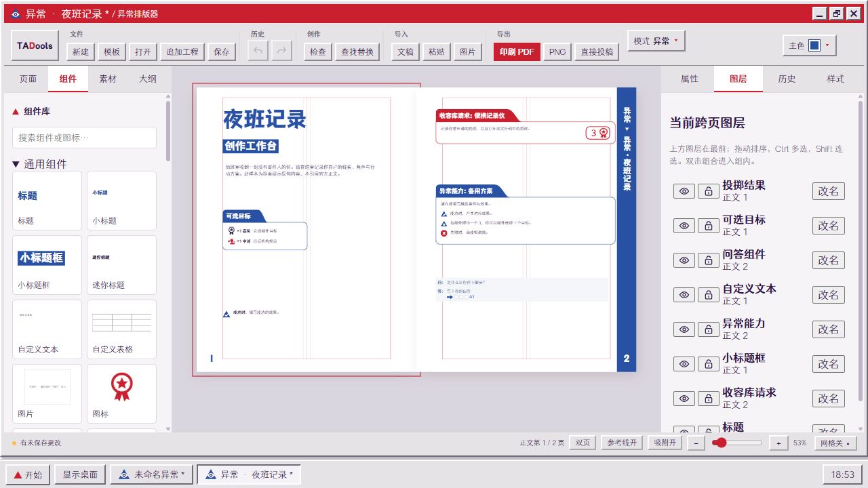
Task: Click the 保存 button
Action: (x=222, y=52)
